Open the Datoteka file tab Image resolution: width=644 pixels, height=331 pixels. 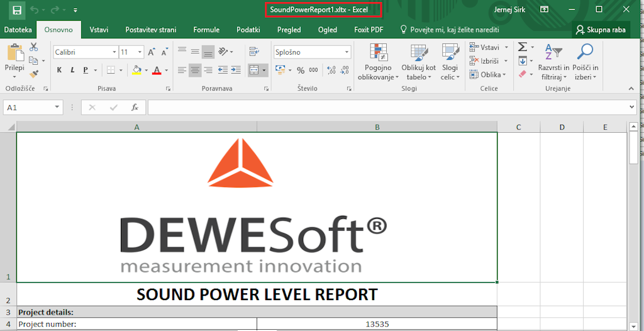(18, 30)
